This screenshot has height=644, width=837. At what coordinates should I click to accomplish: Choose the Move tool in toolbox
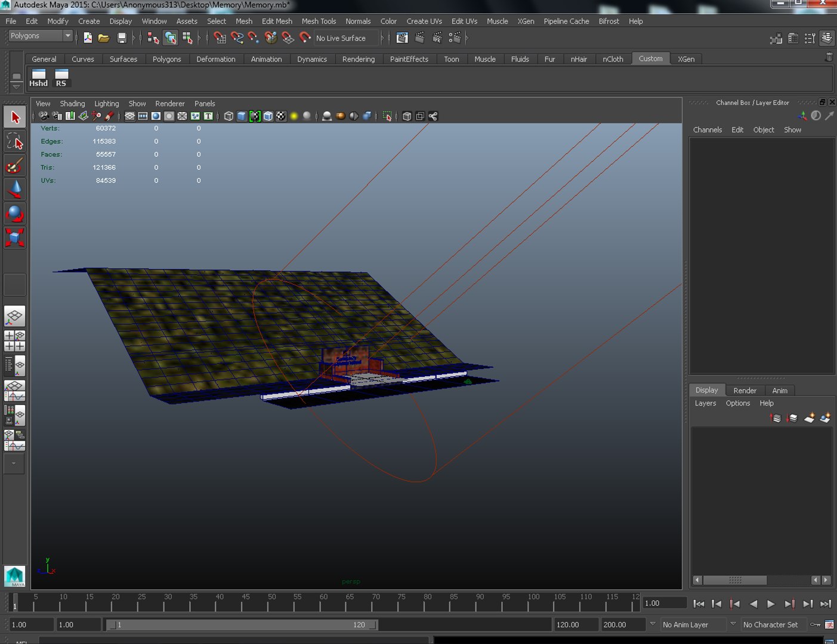(14, 190)
